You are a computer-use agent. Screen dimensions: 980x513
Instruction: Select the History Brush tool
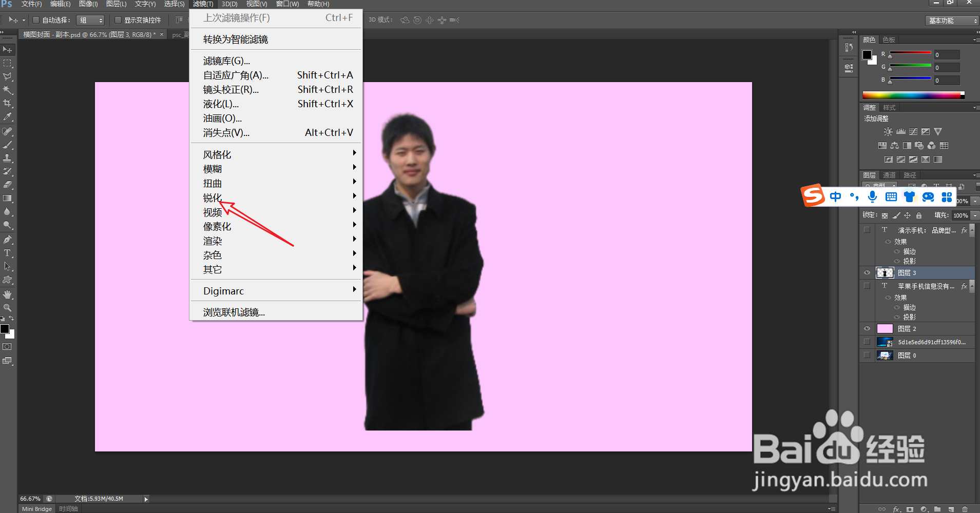[8, 171]
